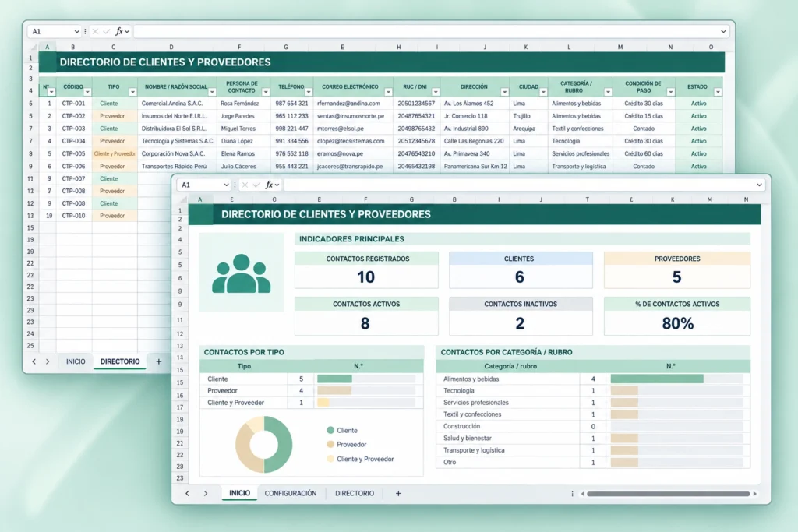The height and width of the screenshot is (532, 798).
Task: Click the next-sheet arrow in the front dashboard window
Action: [x=206, y=493]
